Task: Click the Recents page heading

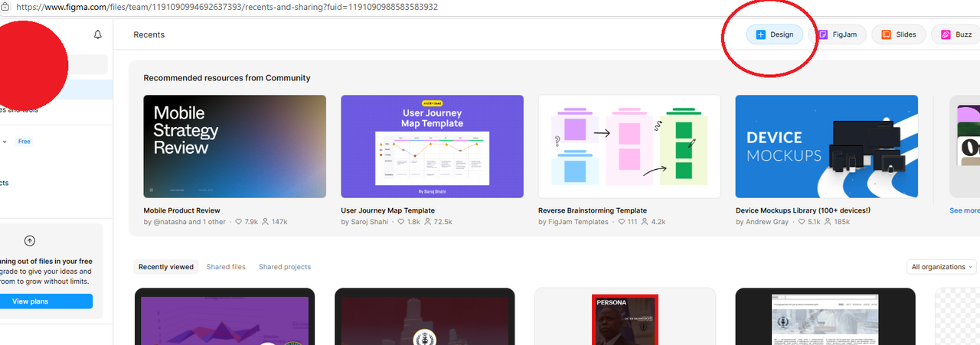Action: pyautogui.click(x=149, y=34)
